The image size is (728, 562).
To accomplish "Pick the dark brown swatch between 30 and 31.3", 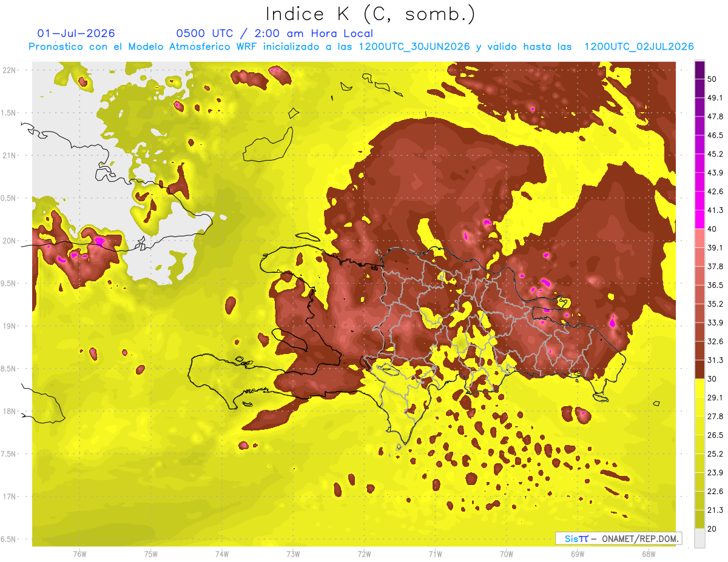I will pyautogui.click(x=699, y=369).
